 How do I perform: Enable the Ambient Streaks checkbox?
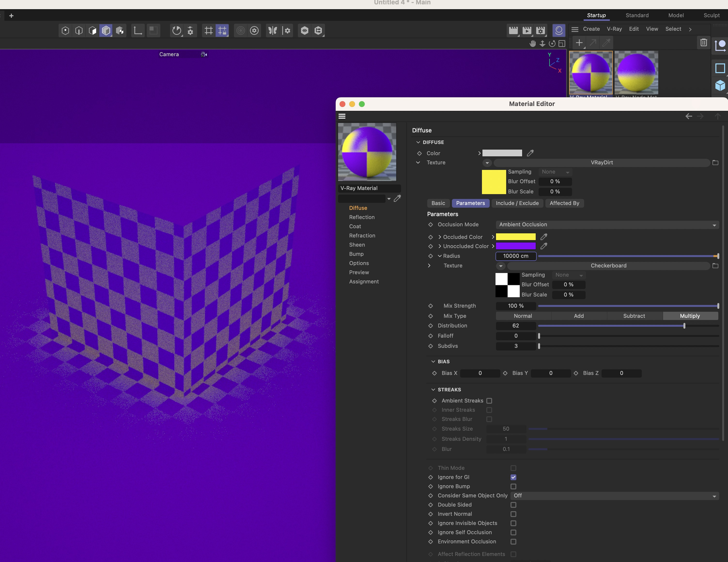coord(489,401)
